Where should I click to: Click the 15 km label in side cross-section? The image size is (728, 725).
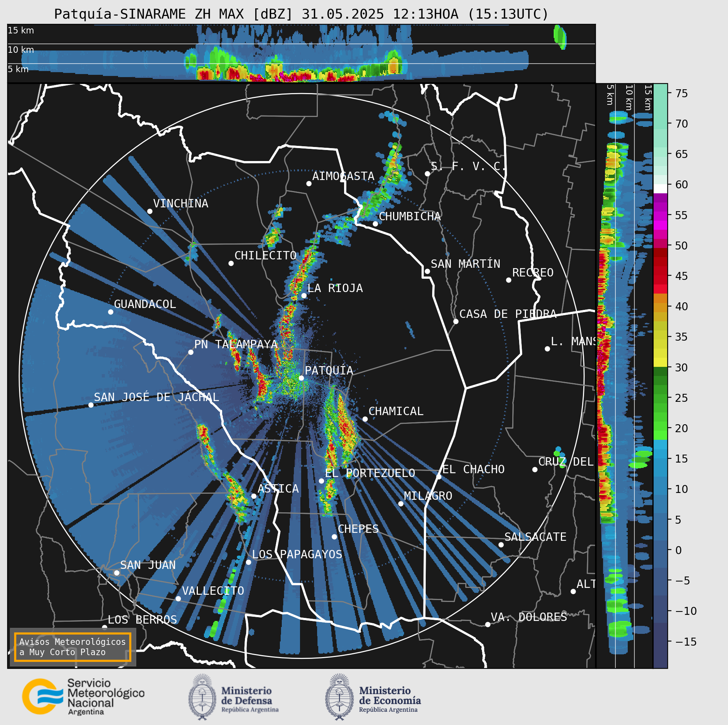point(648,98)
